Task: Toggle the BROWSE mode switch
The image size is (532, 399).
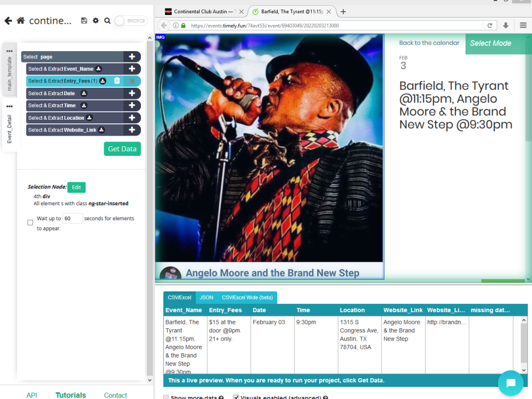Action: 131,21
